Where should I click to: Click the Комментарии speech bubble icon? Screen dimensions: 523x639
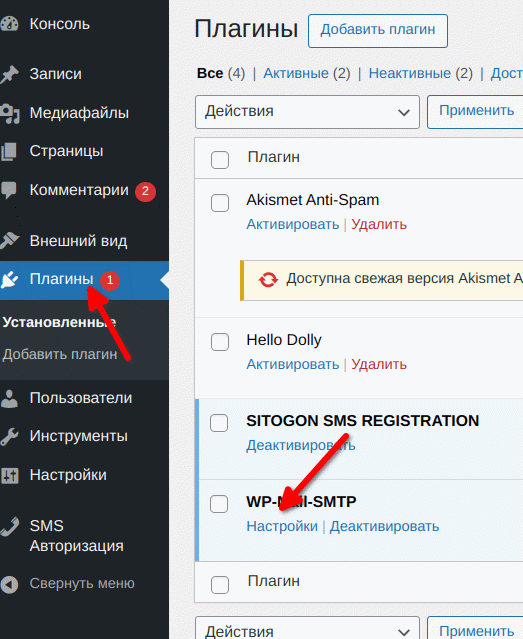(9, 190)
